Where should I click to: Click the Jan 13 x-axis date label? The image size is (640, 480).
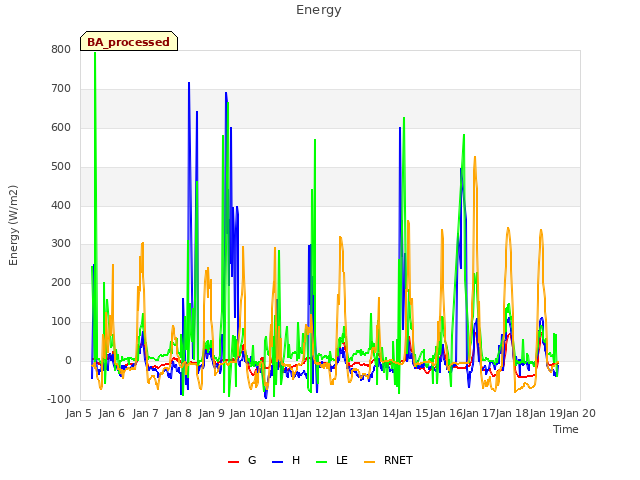point(346,413)
